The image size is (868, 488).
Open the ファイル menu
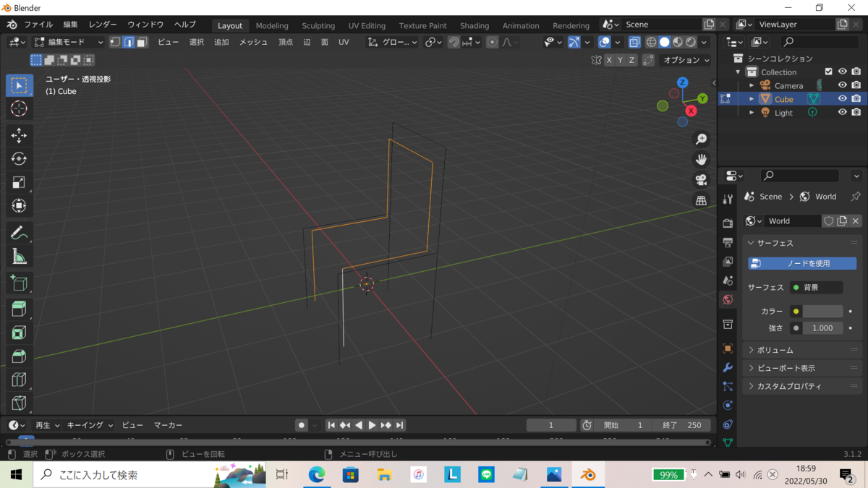[38, 25]
